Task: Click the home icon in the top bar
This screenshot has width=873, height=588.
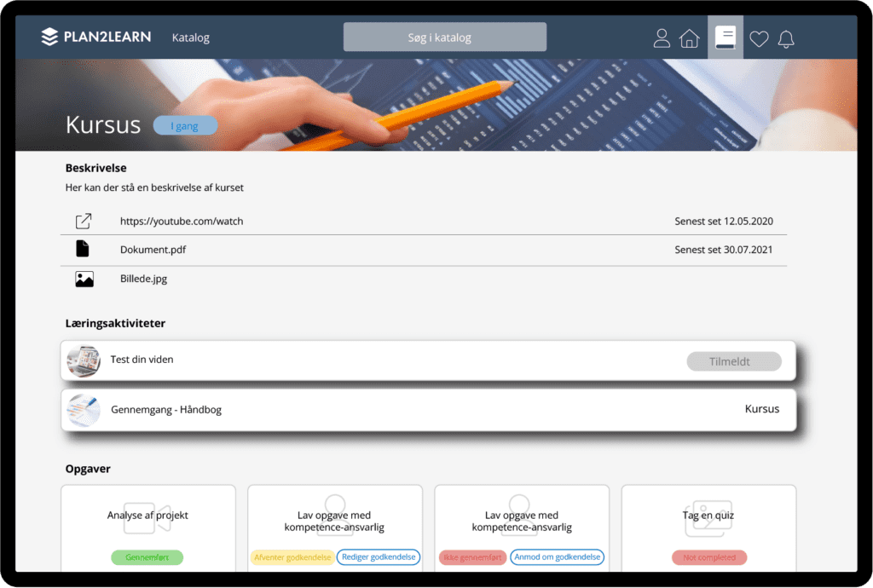Action: [x=690, y=37]
